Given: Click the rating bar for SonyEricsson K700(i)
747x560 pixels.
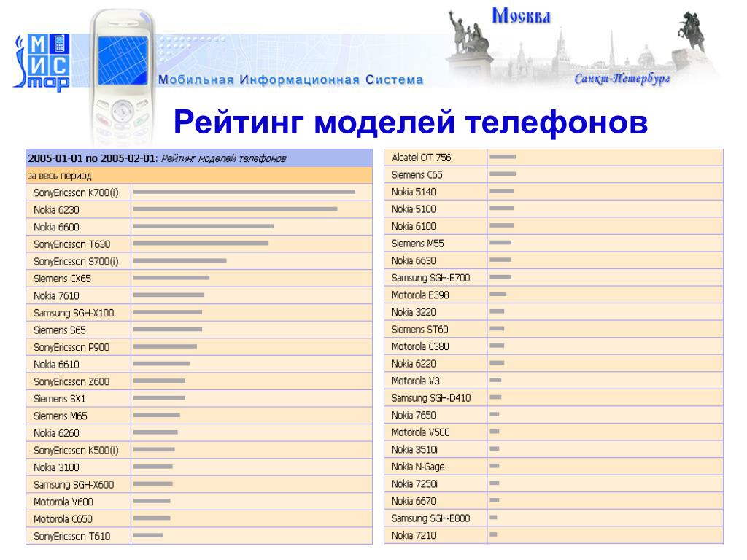Looking at the screenshot, I should (x=244, y=192).
